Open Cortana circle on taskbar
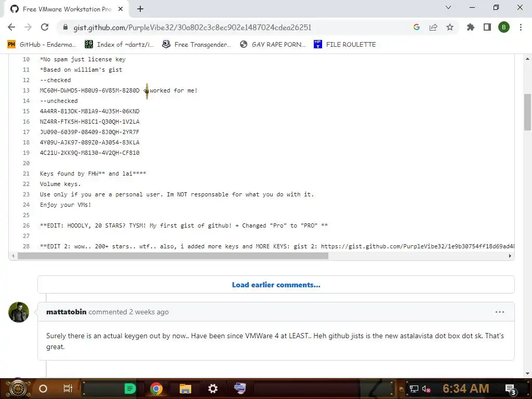 click(x=43, y=389)
